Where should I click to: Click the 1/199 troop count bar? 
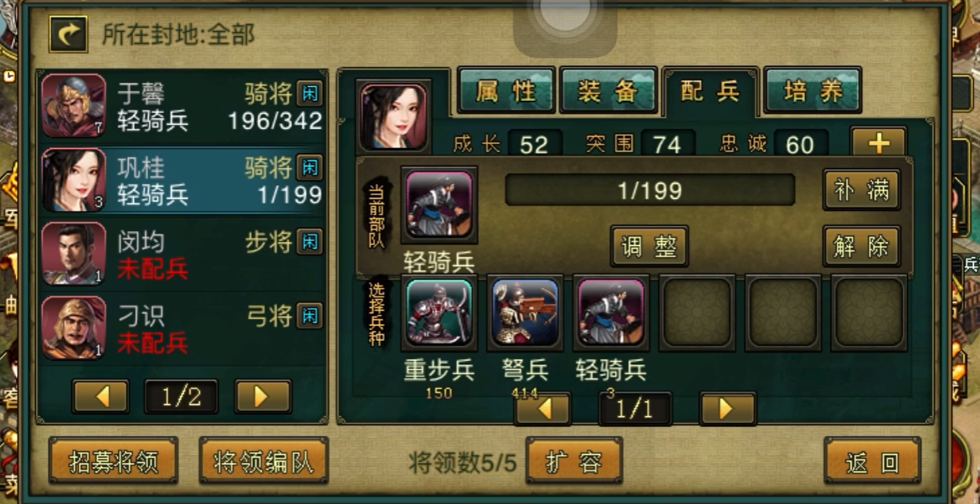click(650, 190)
